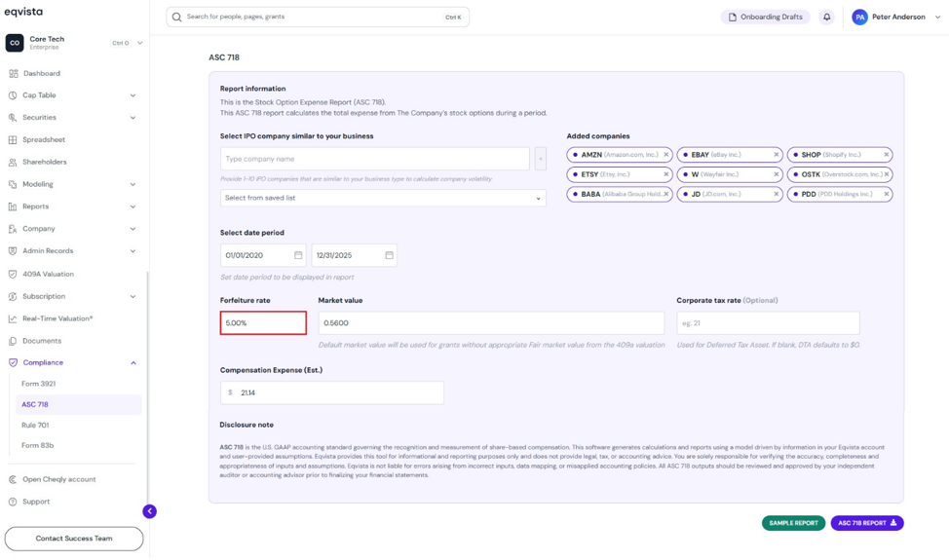Click the 409A Valuation icon
949x560 pixels.
[x=13, y=274]
